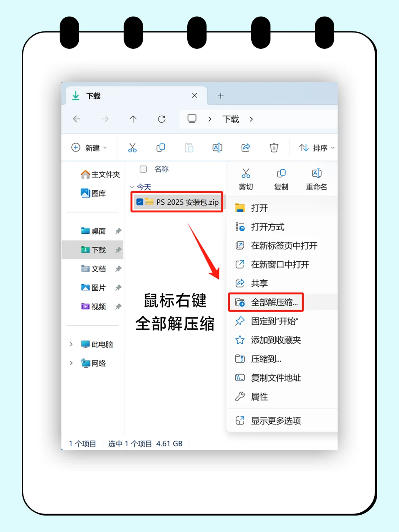Open 主文件夹 in sidebar
This screenshot has height=532, width=399.
(100, 174)
